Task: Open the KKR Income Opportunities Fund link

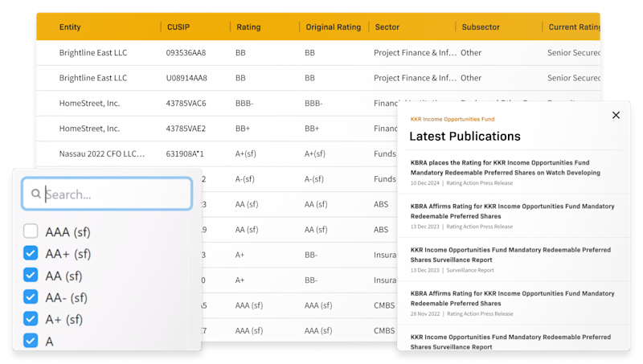Action: click(453, 119)
